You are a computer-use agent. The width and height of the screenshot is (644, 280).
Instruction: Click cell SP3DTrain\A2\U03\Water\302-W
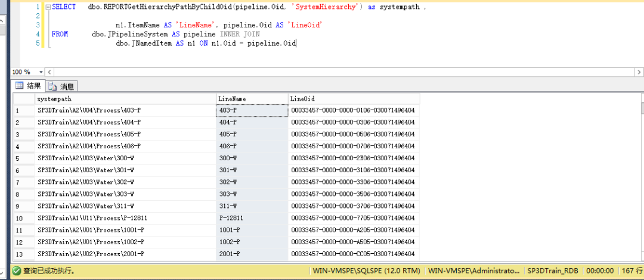pyautogui.click(x=125, y=182)
